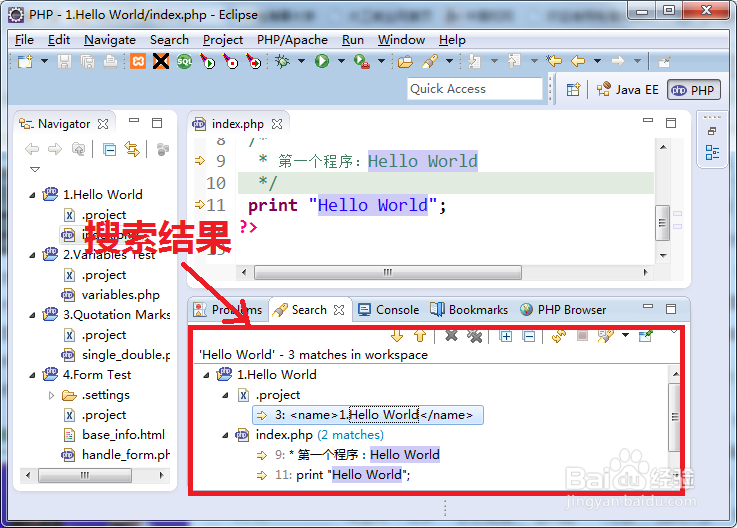This screenshot has height=528, width=737.
Task: Click the Open Perspective icon
Action: 573,89
